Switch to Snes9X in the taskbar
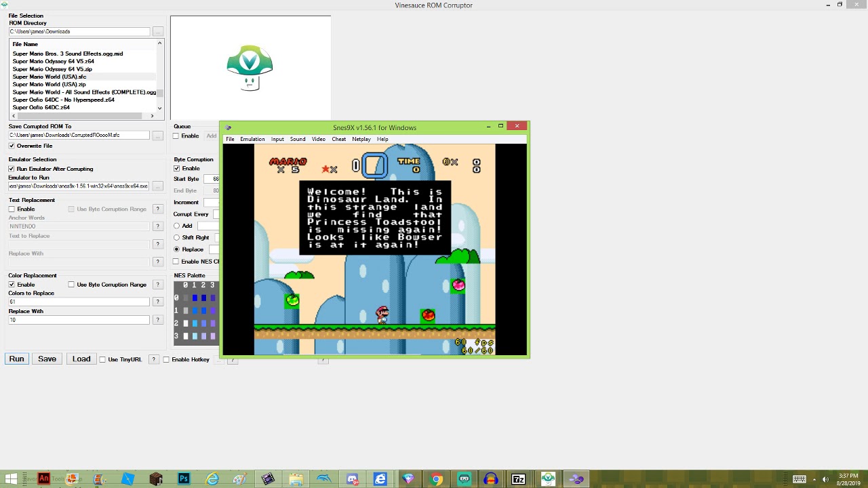 [576, 479]
